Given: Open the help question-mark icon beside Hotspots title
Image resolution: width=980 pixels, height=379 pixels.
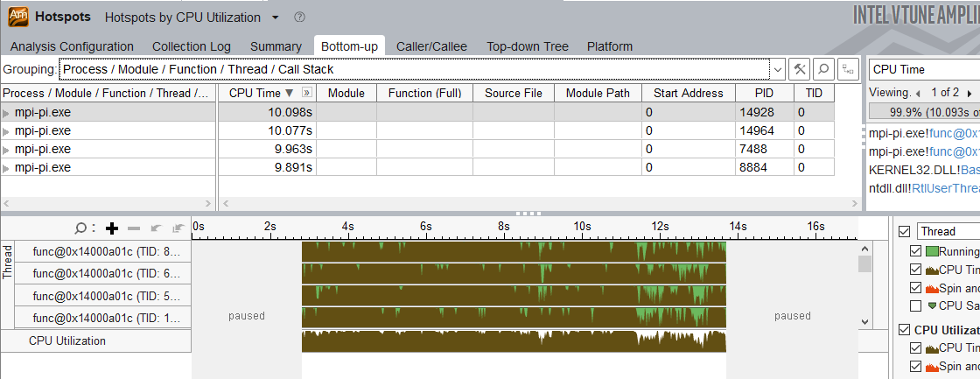Looking at the screenshot, I should tap(298, 17).
